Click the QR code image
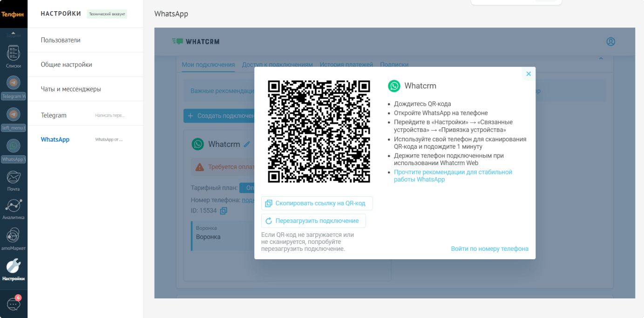 [x=319, y=131]
